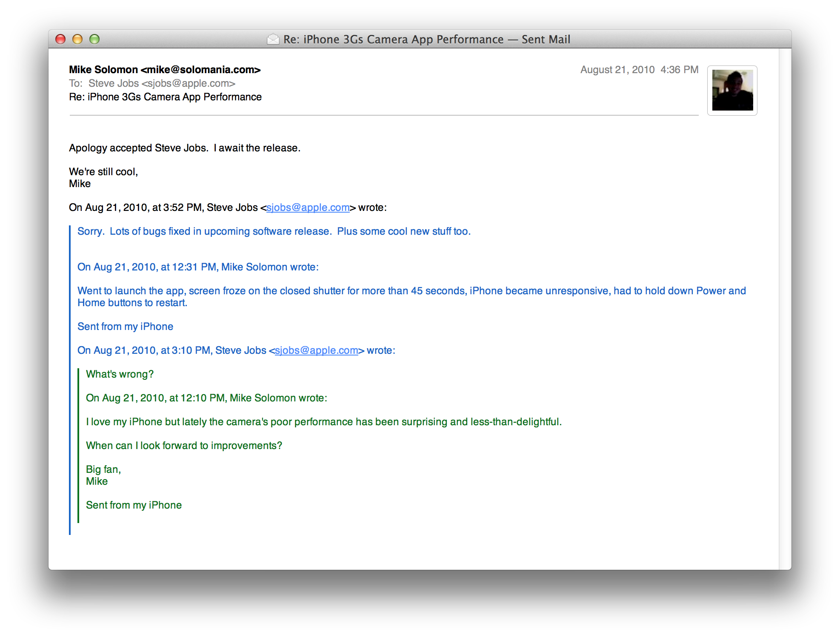Image resolution: width=840 pixels, height=637 pixels.
Task: Click the vertical scrollbar track at right
Action: (785, 309)
